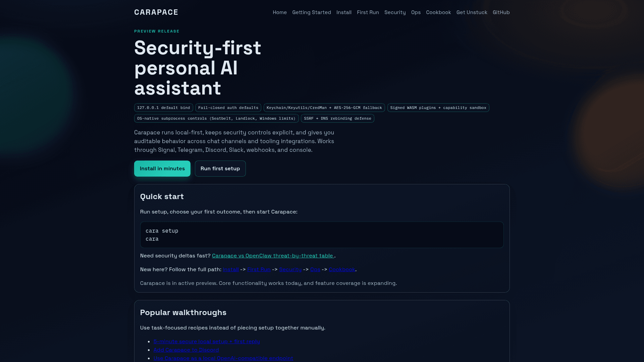Follow the Install link in the Quick start path
The width and height of the screenshot is (644, 362).
(x=231, y=269)
